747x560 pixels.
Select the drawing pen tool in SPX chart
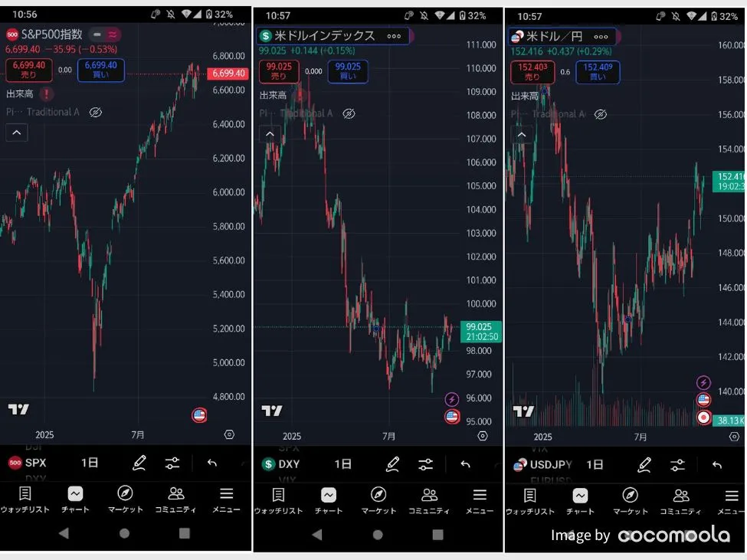tap(139, 463)
